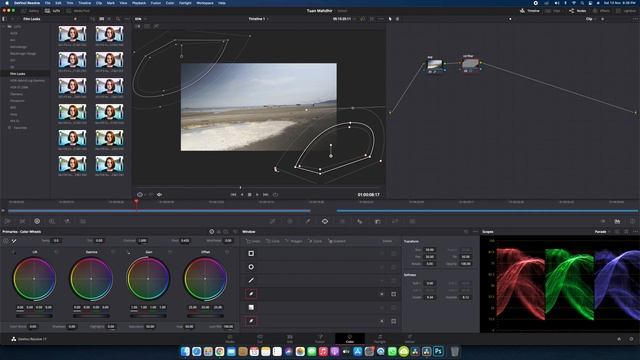This screenshot has height=360, width=640.
Task: Open the Fairlight menu in menu bar
Action: (x=185, y=3)
